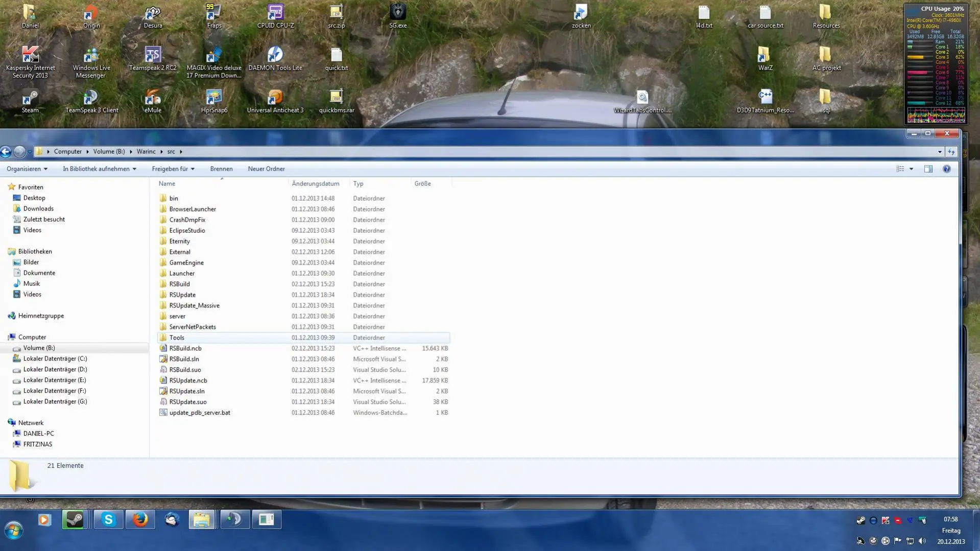Select the RSBuild.sln file

point(184,360)
